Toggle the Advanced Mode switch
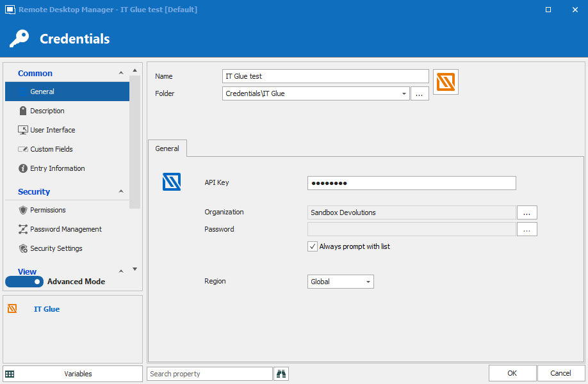The image size is (588, 384). 24,282
